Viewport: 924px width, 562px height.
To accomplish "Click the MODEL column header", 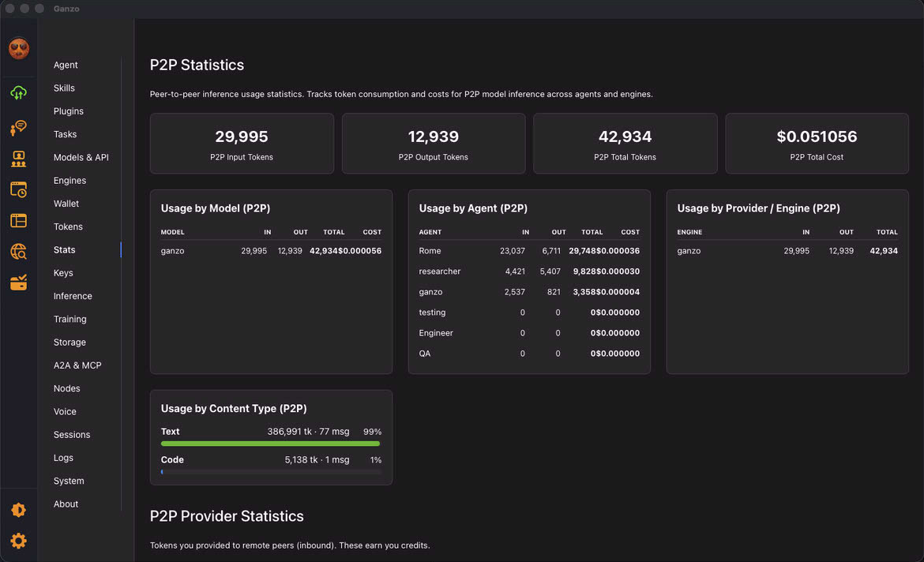I will [x=173, y=232].
